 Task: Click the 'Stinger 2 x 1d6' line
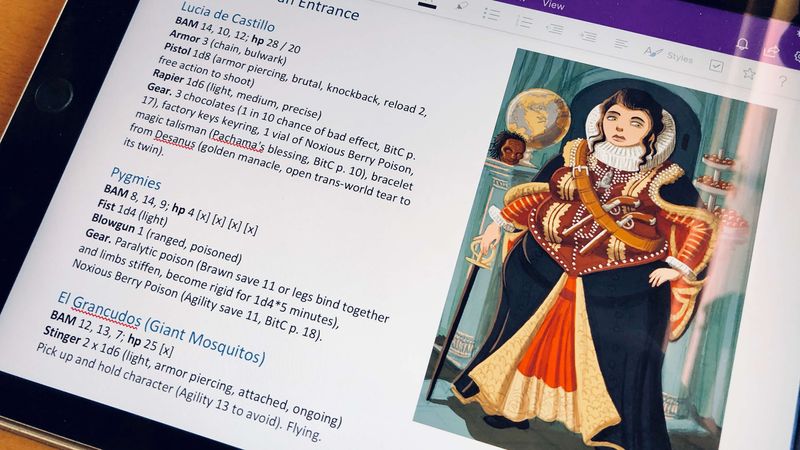[x=192, y=377]
